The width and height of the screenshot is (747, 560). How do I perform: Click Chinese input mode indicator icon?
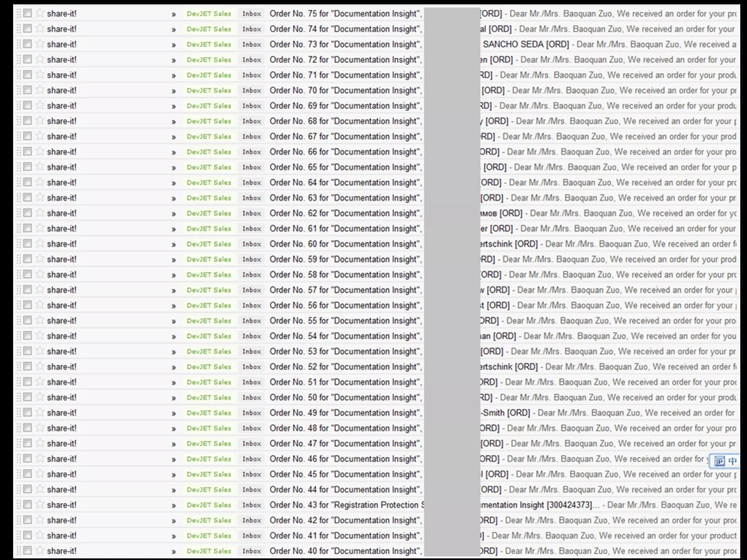pos(732,461)
